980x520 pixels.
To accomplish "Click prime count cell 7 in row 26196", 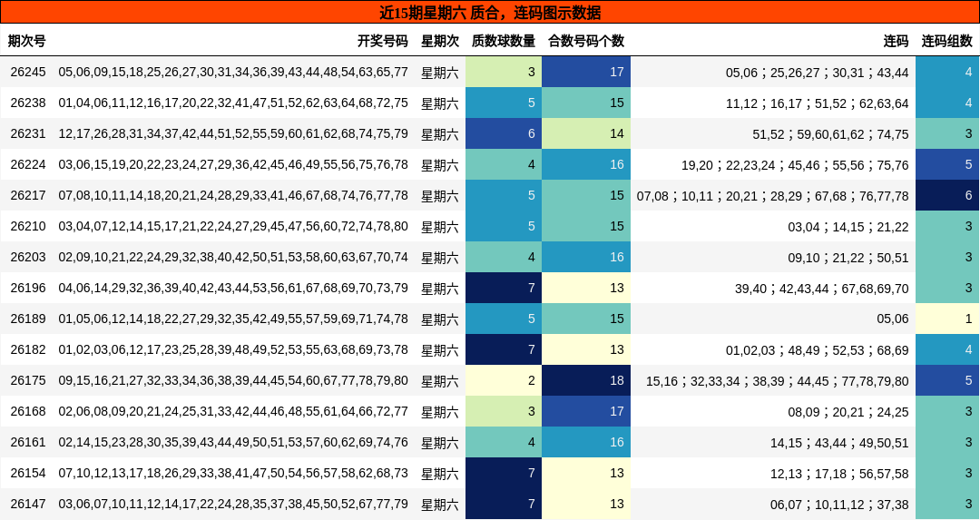I will [x=504, y=288].
